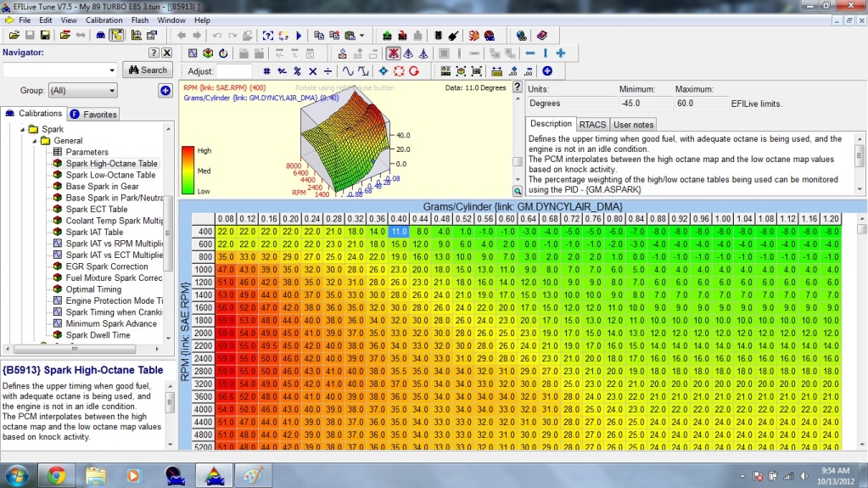
Task: Collapse the General folder in tree
Action: (34, 141)
